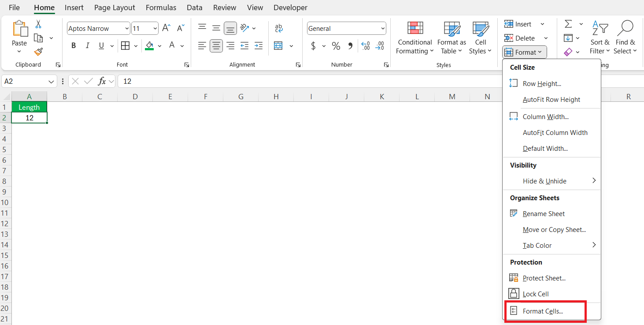Open Cell Styles gallery
Screen dimensions: 644x325
480,38
